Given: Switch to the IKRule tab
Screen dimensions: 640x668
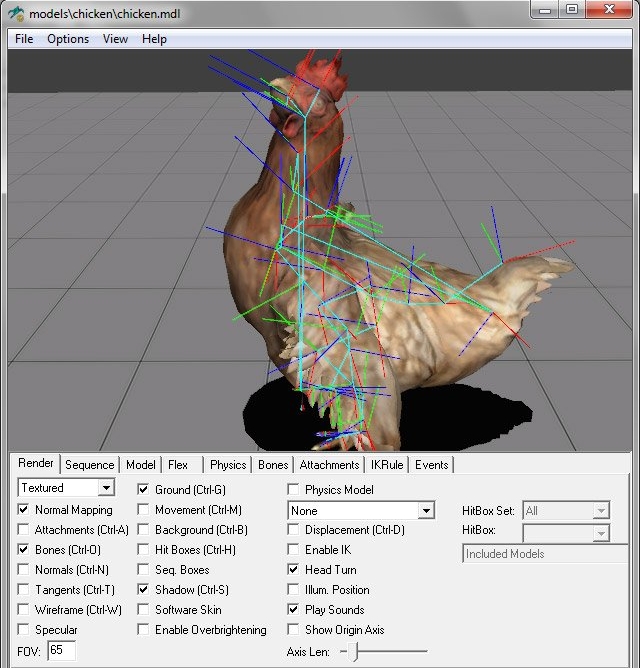Looking at the screenshot, I should 387,465.
